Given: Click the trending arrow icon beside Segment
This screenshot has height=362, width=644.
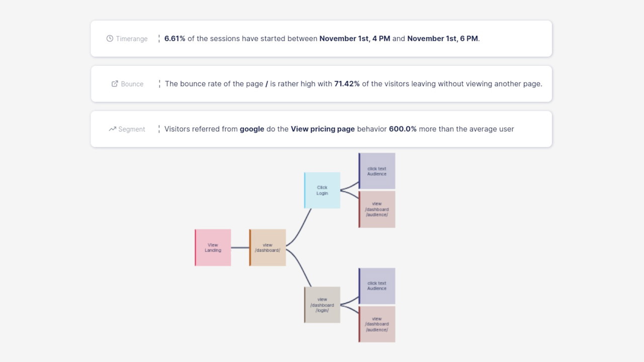Looking at the screenshot, I should point(112,129).
